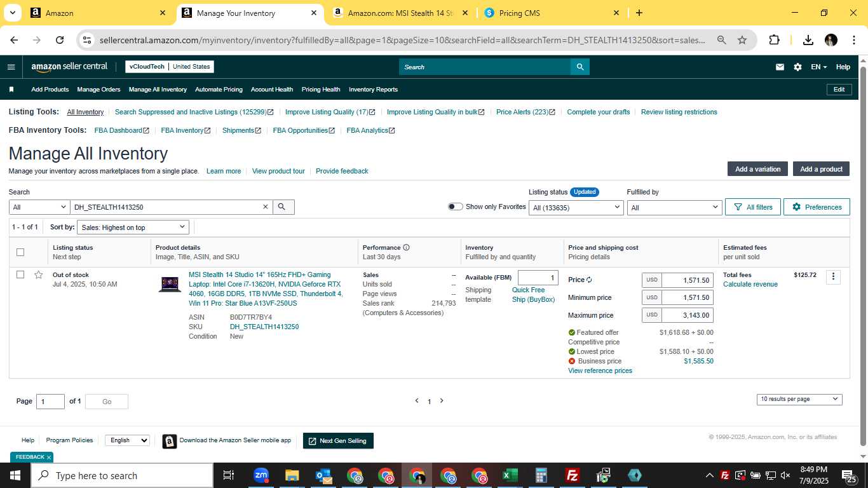This screenshot has height=488, width=868.
Task: Click the Edit button in navigation bar
Action: click(x=839, y=90)
